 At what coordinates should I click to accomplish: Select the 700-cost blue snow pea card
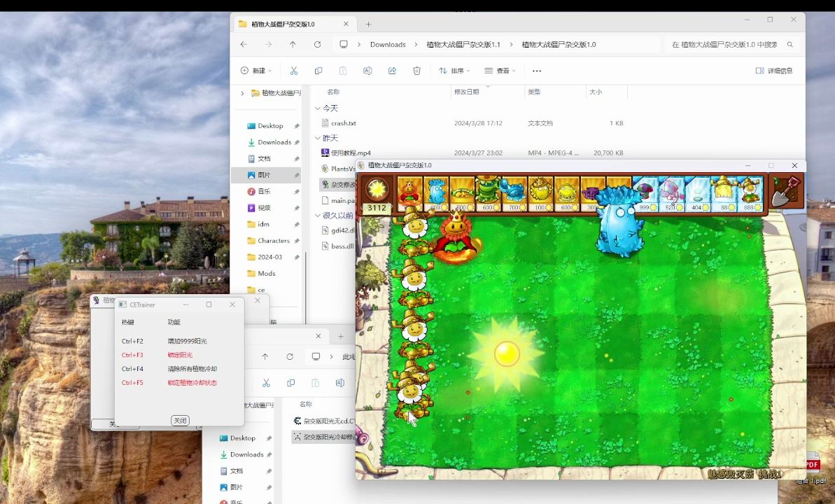(x=514, y=195)
